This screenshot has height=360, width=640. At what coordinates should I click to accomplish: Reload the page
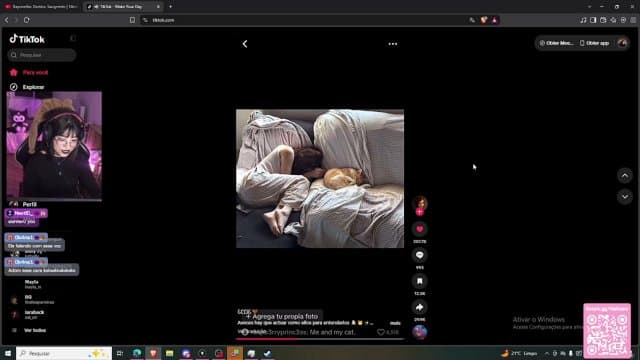tap(27, 20)
